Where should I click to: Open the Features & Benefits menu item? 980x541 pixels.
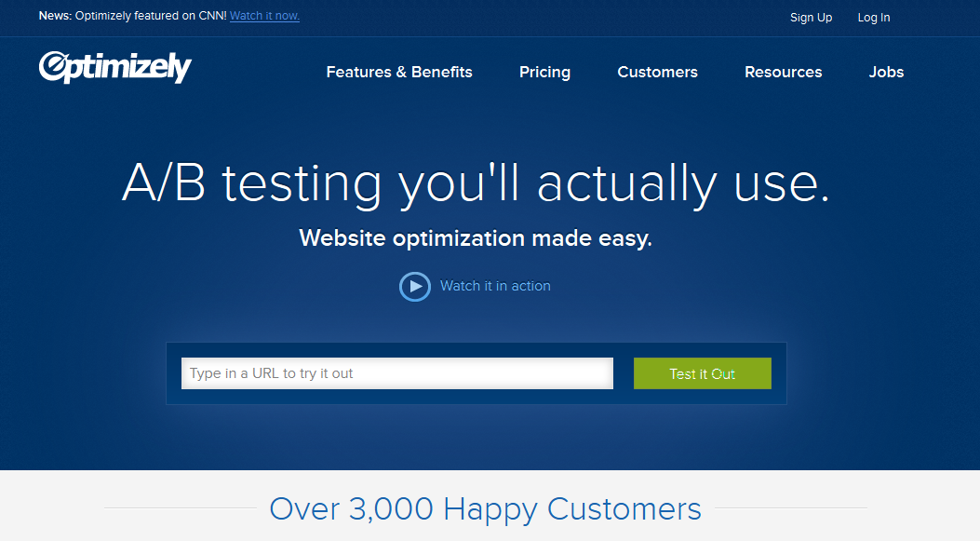(x=399, y=72)
